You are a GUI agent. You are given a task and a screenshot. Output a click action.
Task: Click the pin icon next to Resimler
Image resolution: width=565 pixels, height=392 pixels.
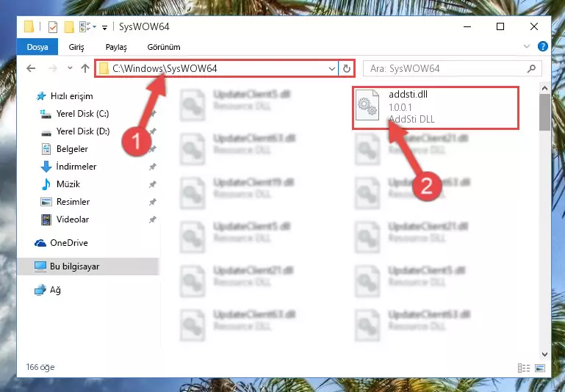click(x=153, y=202)
